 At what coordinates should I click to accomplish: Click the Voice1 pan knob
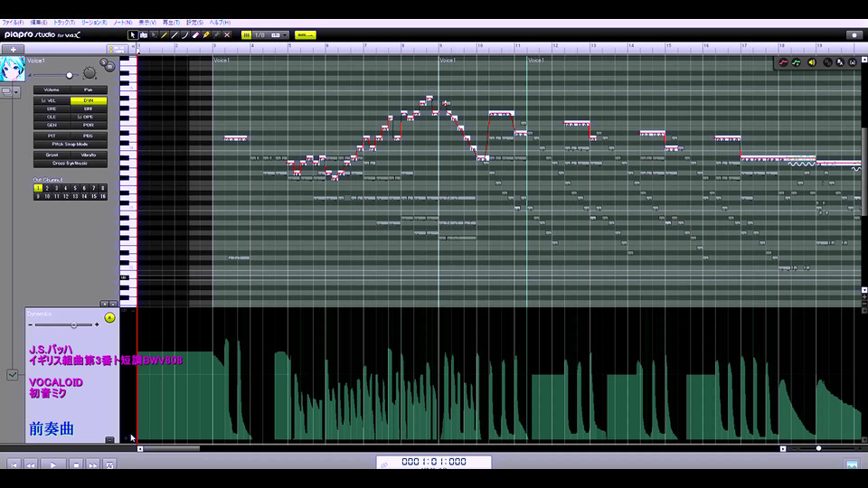coord(90,73)
